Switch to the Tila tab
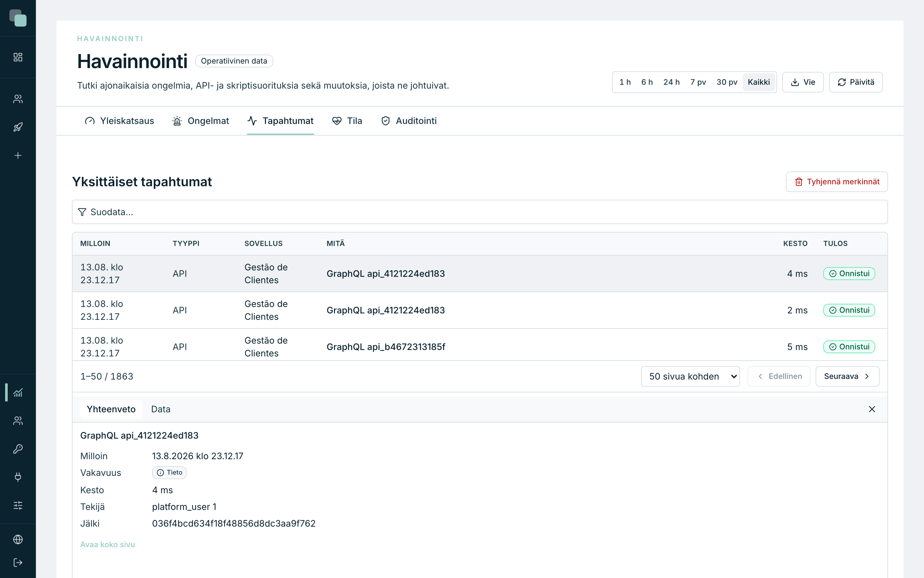The image size is (924, 578). (347, 121)
